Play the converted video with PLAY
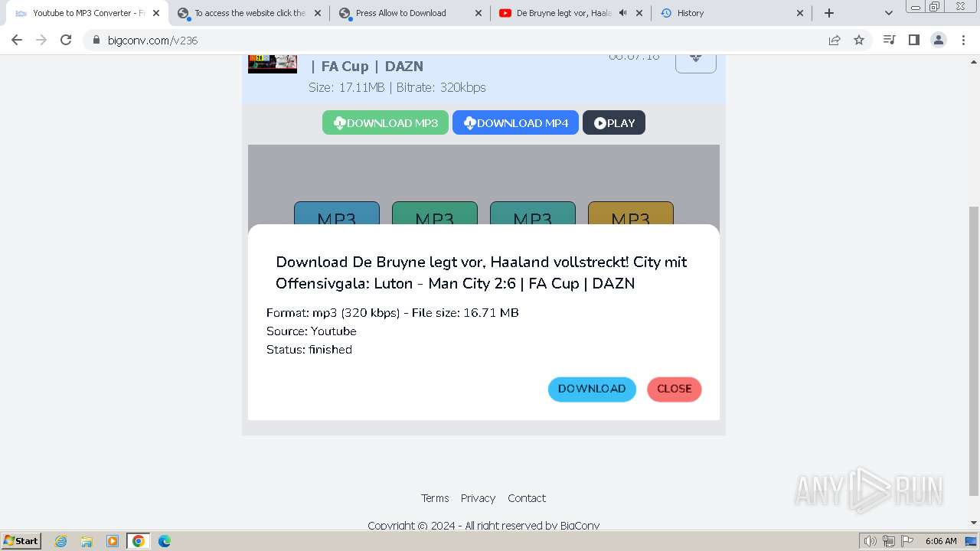This screenshot has width=980, height=551. [614, 122]
